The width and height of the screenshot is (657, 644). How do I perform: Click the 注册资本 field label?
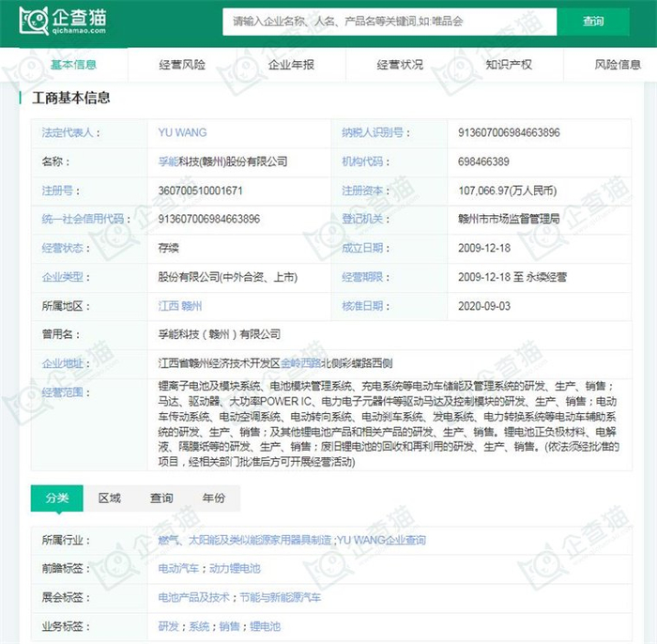pyautogui.click(x=362, y=191)
